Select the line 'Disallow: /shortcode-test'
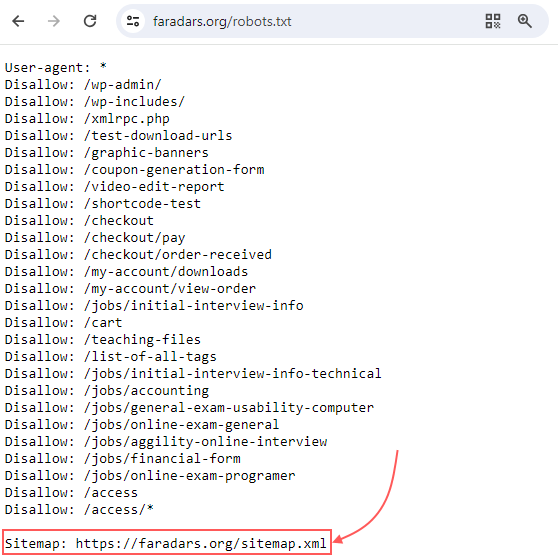Image resolution: width=558 pixels, height=557 pixels. coord(103,204)
